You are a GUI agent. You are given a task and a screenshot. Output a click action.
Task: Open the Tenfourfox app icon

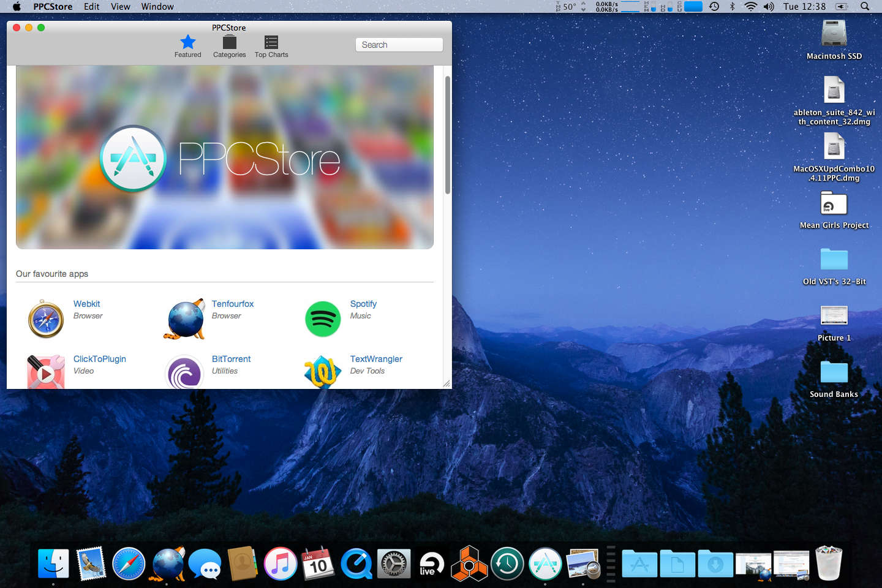click(x=184, y=318)
